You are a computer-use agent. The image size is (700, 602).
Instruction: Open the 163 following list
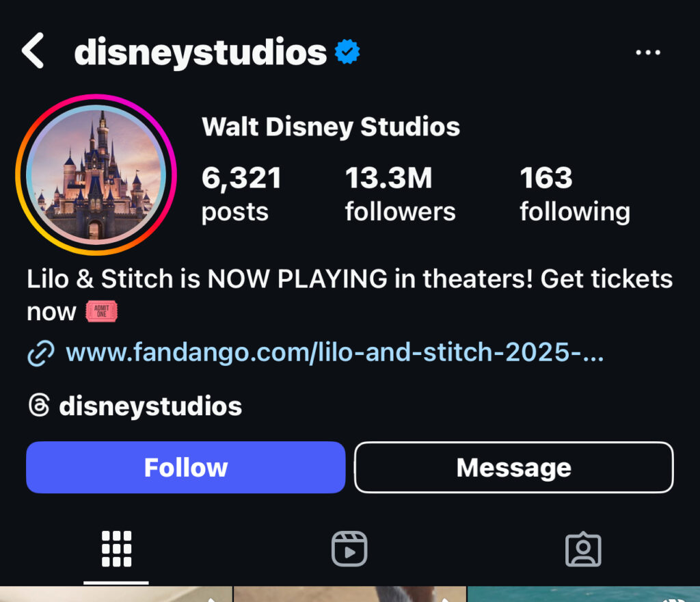(574, 194)
